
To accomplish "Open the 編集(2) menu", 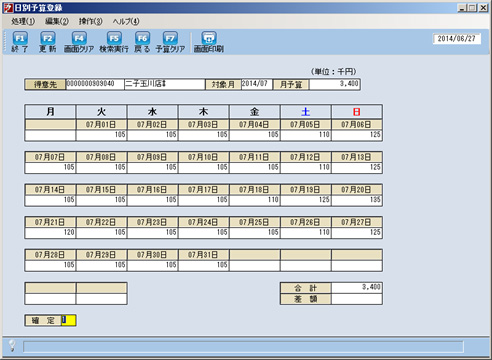I will click(x=57, y=21).
